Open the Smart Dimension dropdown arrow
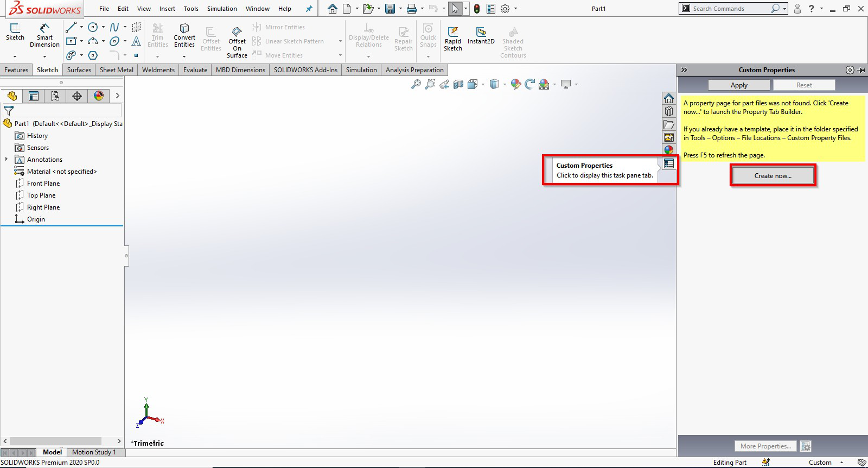868x468 pixels. (44, 56)
